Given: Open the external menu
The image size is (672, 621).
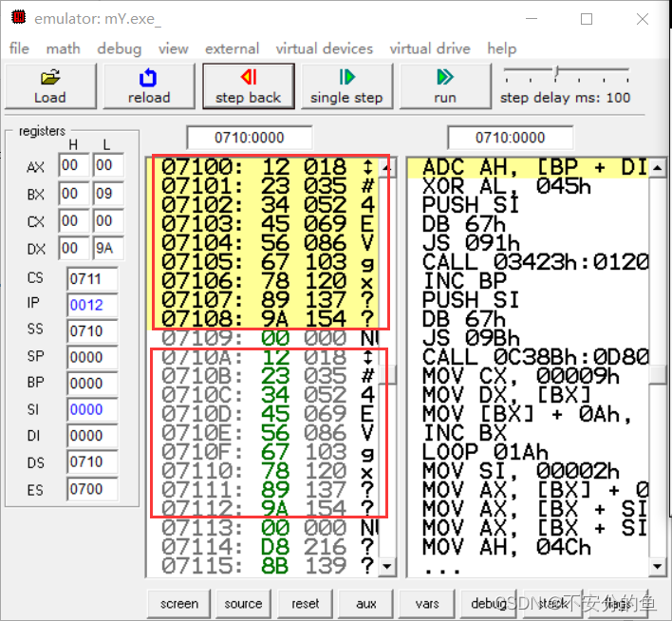Looking at the screenshot, I should coord(232,48).
